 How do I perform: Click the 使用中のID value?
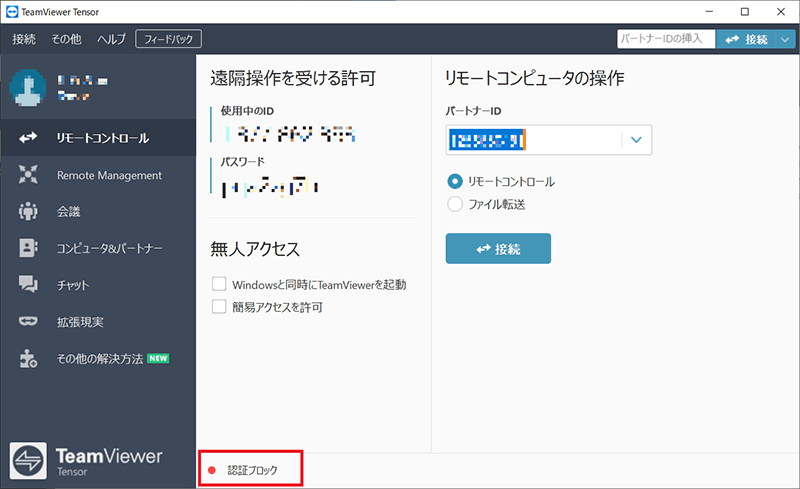pyautogui.click(x=289, y=134)
